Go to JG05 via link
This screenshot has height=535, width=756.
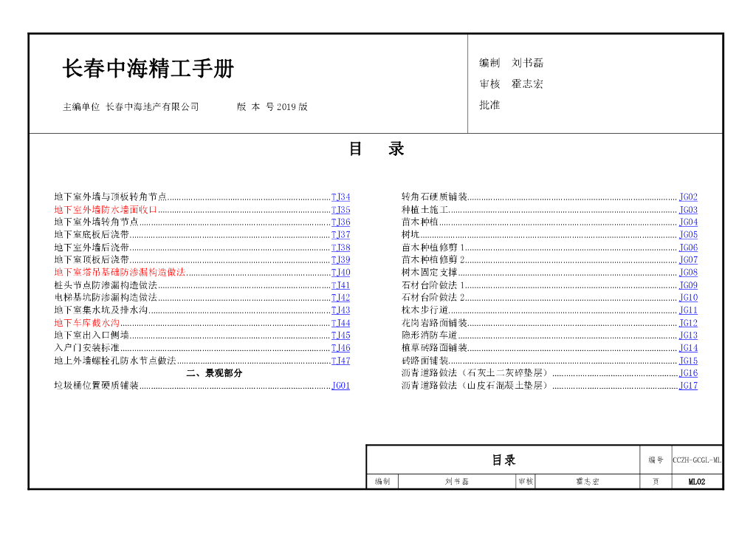tap(688, 234)
